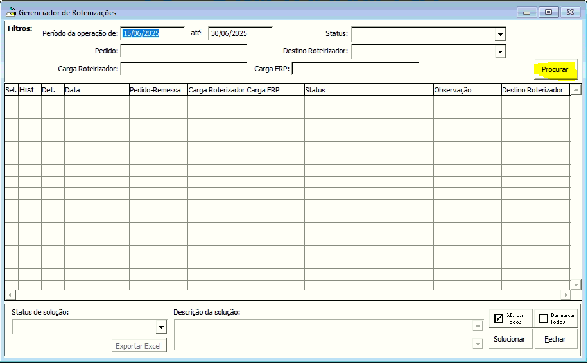Click Descrição da solução scroll down arrow
This screenshot has width=588, height=364.
[478, 343]
